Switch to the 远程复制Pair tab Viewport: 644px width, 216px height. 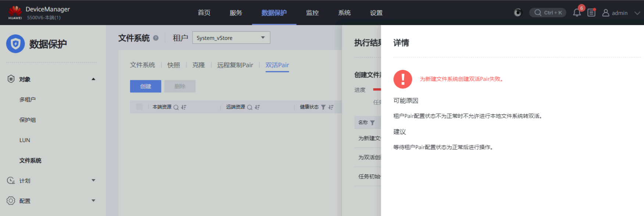[235, 65]
